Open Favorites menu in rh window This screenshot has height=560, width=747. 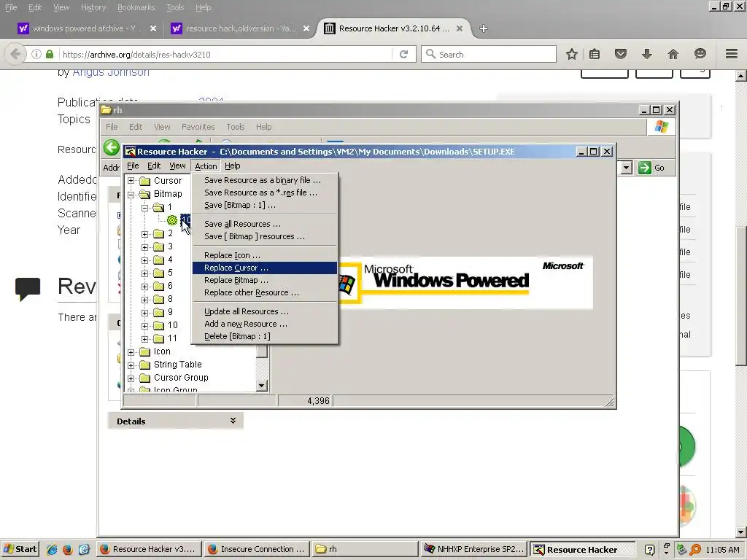[198, 127]
